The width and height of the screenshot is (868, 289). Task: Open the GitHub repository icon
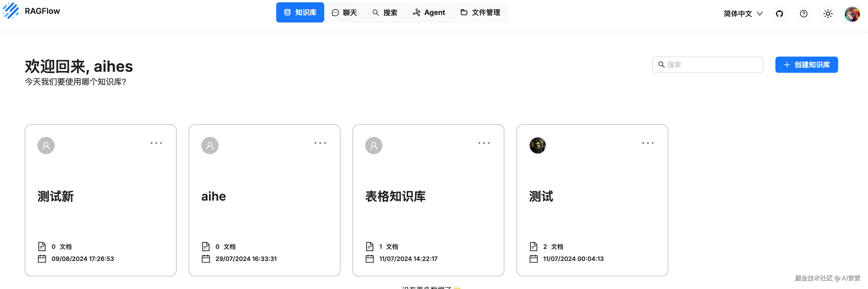(x=779, y=14)
